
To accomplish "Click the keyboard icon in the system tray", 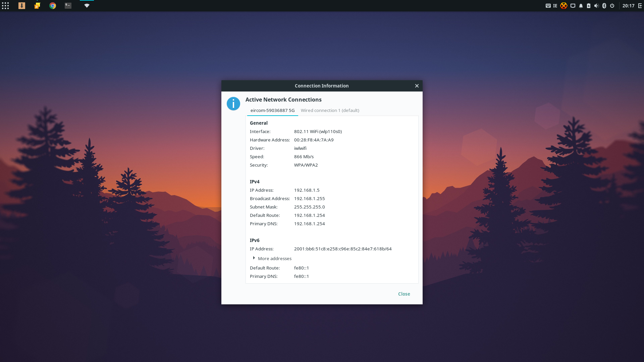I will pos(548,6).
